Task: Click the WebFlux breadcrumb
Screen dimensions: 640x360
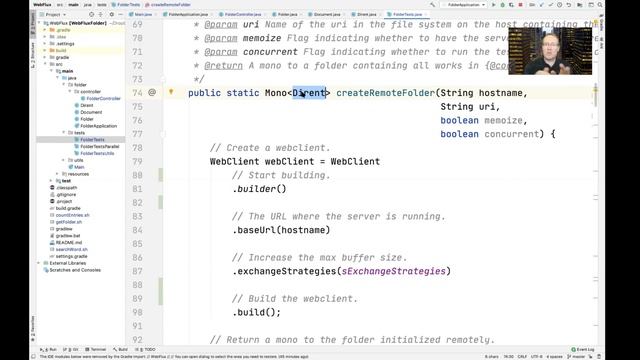Action: click(42, 5)
